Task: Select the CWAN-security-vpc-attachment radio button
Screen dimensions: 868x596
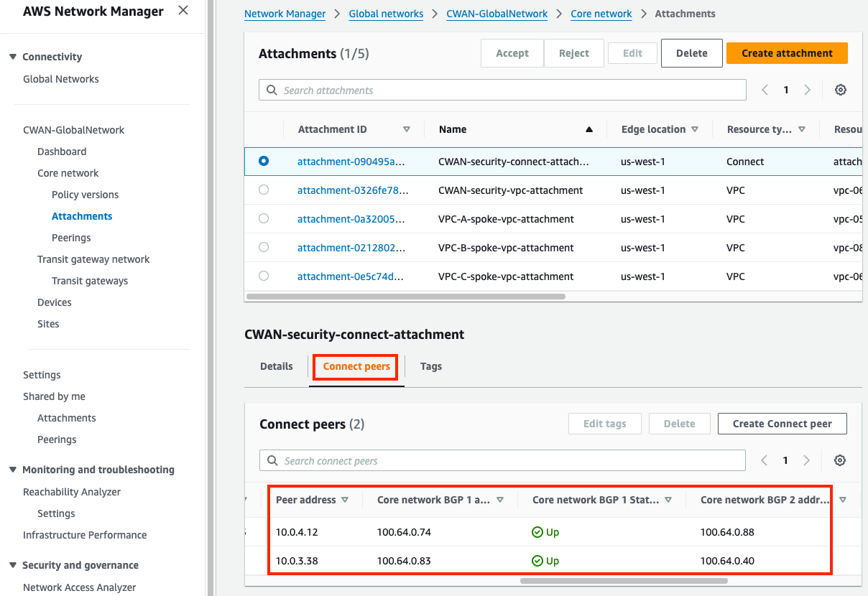Action: click(x=264, y=190)
